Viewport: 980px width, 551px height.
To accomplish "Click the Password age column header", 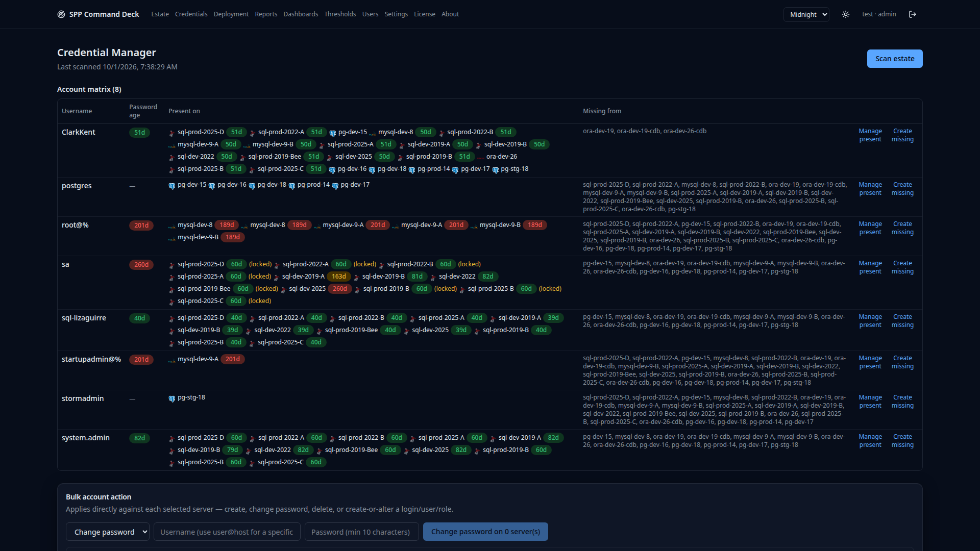I will click(143, 111).
